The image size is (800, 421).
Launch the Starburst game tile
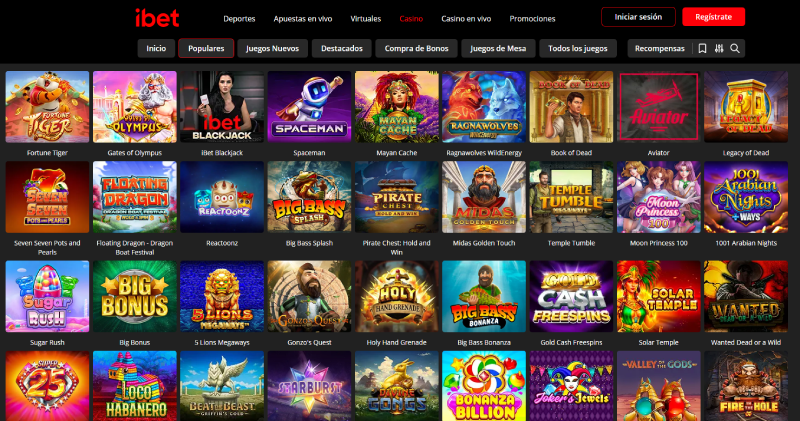point(309,386)
